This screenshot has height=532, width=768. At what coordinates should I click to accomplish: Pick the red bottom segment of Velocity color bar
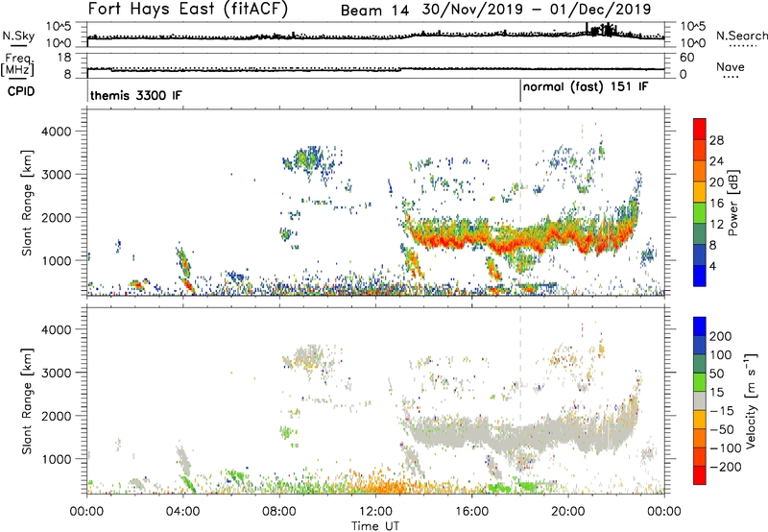coord(700,475)
